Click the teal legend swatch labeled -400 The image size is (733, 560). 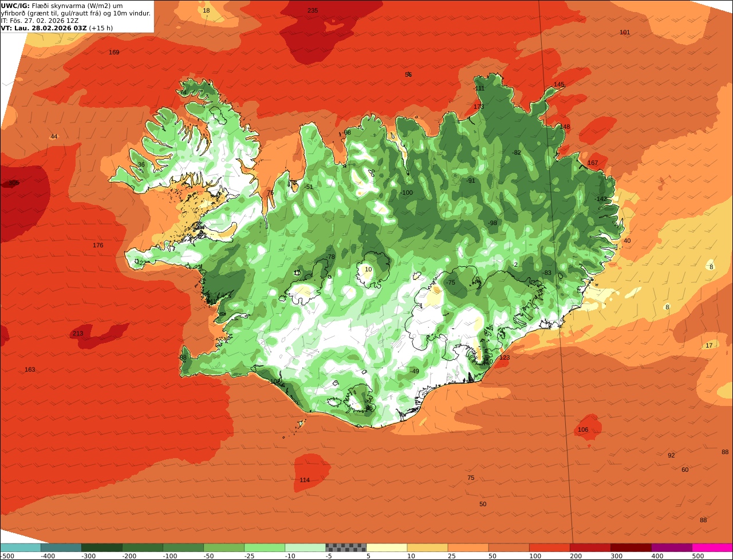[x=61, y=547]
